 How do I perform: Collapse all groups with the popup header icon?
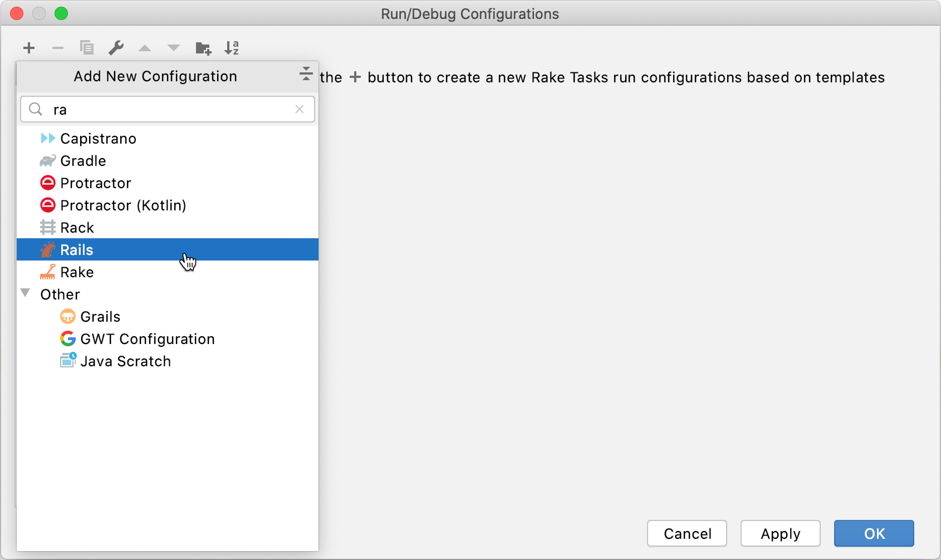click(x=305, y=73)
